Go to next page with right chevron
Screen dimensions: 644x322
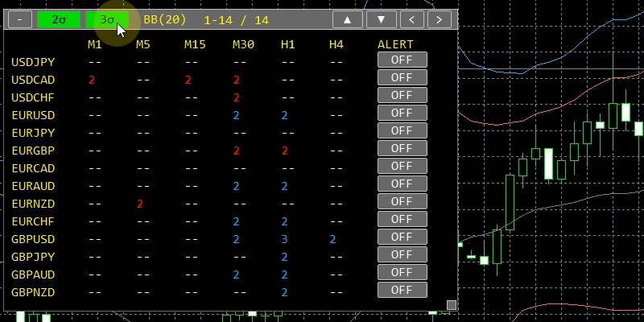[439, 19]
